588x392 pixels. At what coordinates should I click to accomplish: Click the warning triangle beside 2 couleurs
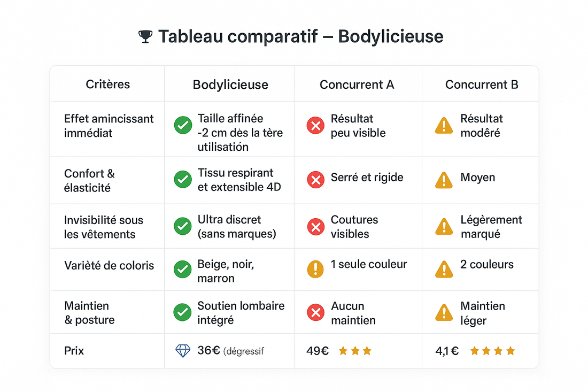[x=444, y=268]
